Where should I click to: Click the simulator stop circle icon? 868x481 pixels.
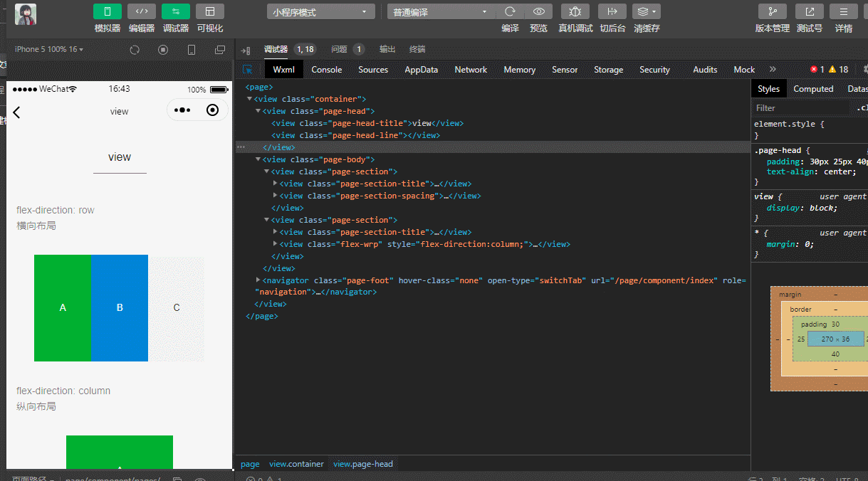tap(163, 50)
